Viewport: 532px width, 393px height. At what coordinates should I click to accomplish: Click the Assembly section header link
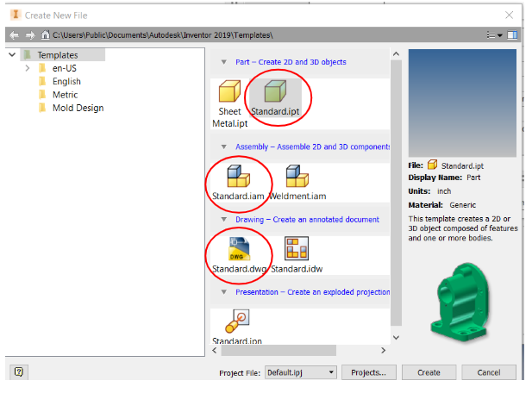(312, 147)
